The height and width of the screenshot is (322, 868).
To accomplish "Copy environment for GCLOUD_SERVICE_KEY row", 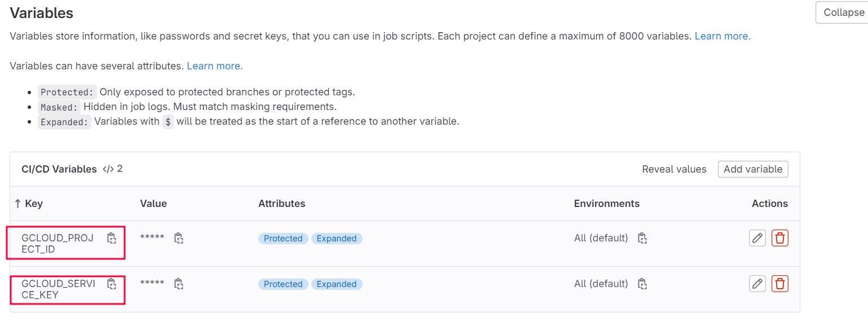I will coord(642,284).
